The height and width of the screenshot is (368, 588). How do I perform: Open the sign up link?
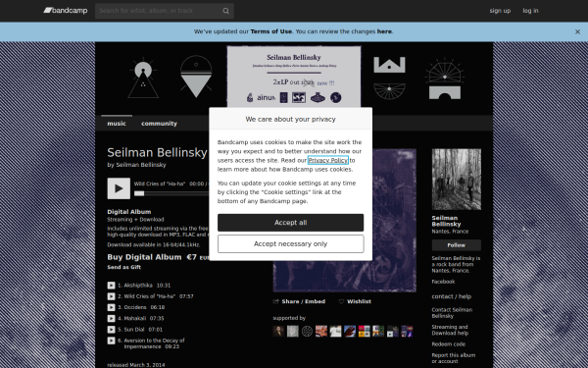[500, 11]
